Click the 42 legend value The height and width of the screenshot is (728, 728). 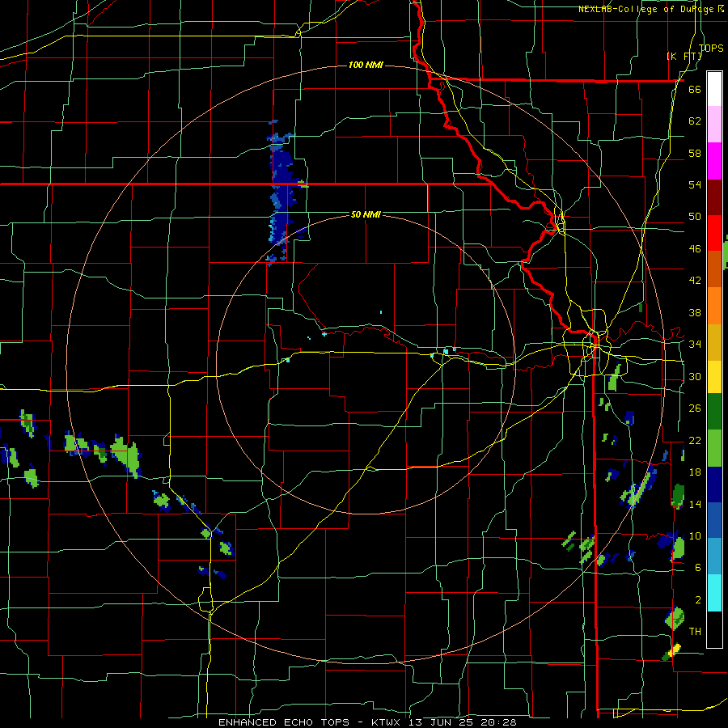[695, 280]
